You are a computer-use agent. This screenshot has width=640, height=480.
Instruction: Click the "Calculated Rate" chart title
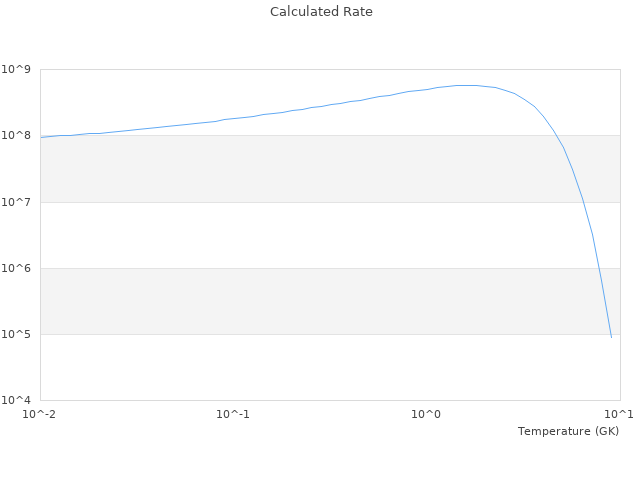point(321,12)
